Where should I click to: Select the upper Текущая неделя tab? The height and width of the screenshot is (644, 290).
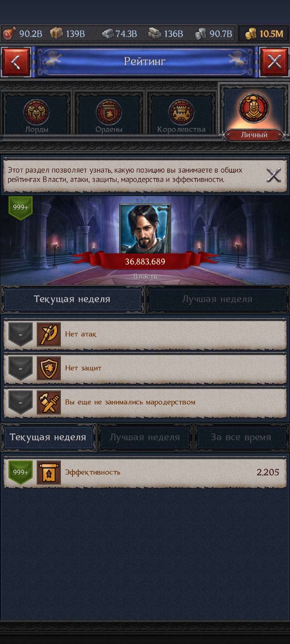72,299
